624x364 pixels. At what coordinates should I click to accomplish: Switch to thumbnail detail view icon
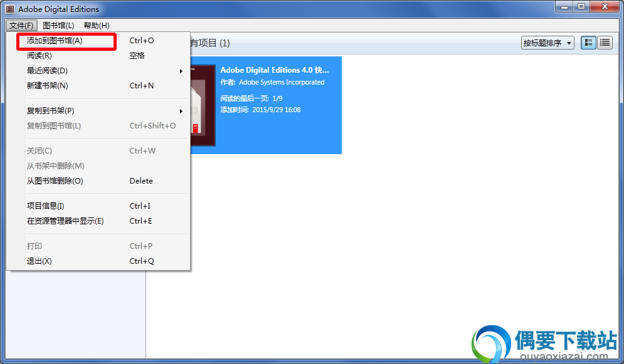pos(589,43)
